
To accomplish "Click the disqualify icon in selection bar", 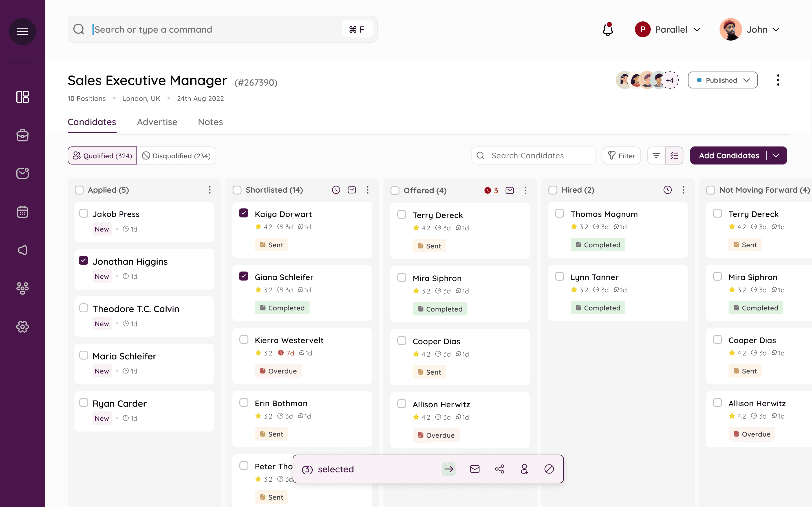I will tap(549, 469).
